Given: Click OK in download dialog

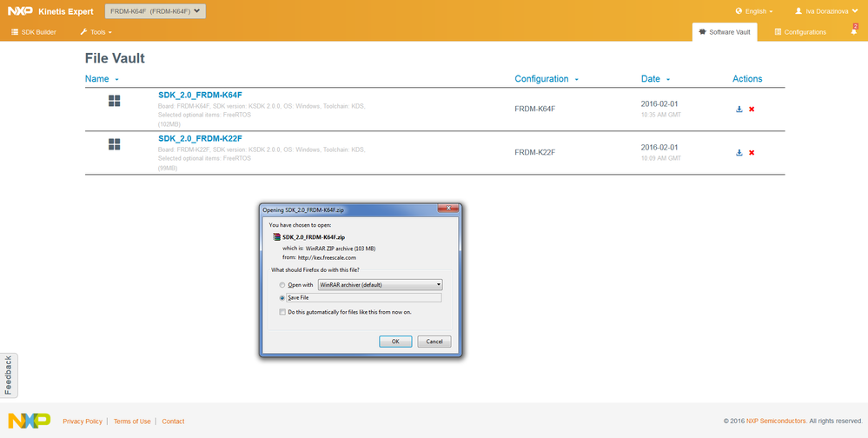Looking at the screenshot, I should [395, 342].
